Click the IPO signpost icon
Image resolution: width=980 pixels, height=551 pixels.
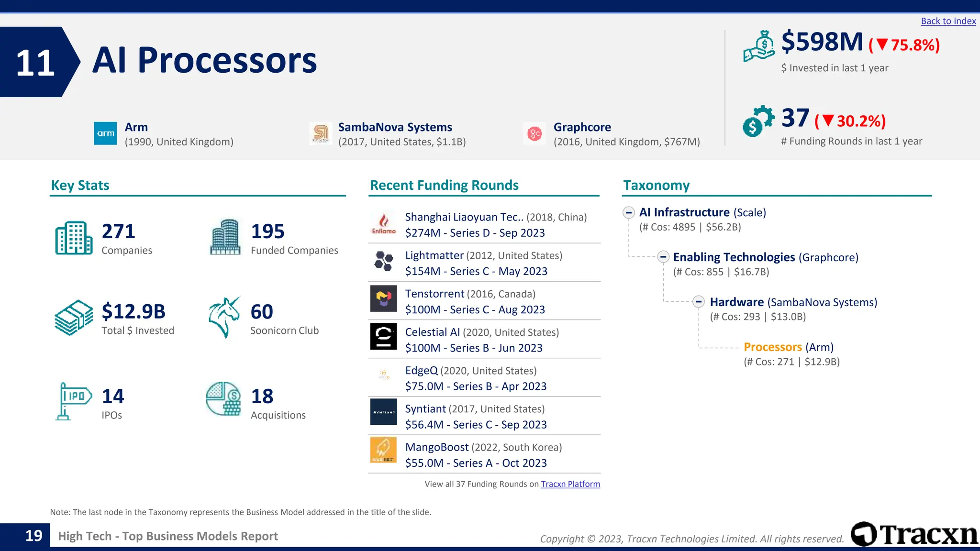pos(74,401)
